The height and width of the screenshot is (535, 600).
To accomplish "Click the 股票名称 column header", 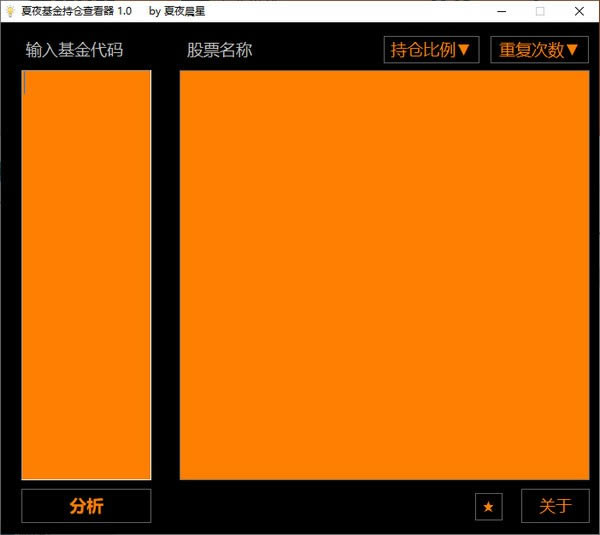I will pos(220,50).
